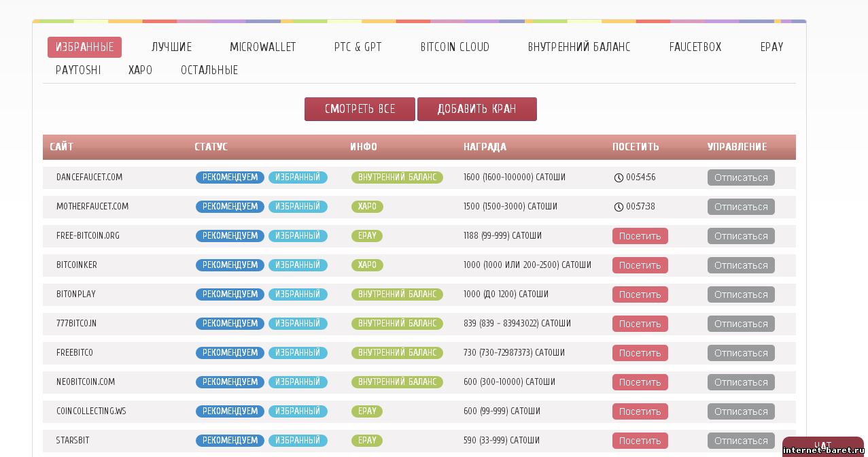Unsubscribe from FREEBITCO via Отписаться
The width and height of the screenshot is (868, 457).
(x=741, y=353)
